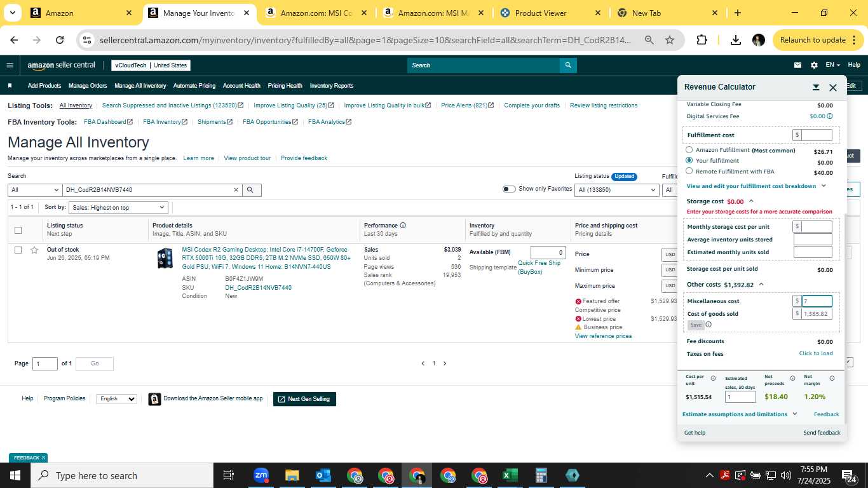Click info icon next to Save button
This screenshot has height=488, width=868.
(709, 325)
